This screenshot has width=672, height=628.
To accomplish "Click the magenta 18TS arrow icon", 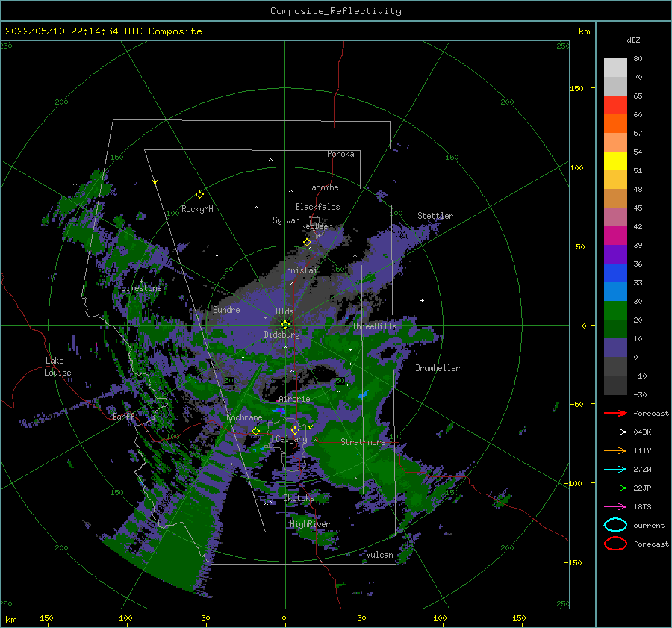I will (x=615, y=507).
